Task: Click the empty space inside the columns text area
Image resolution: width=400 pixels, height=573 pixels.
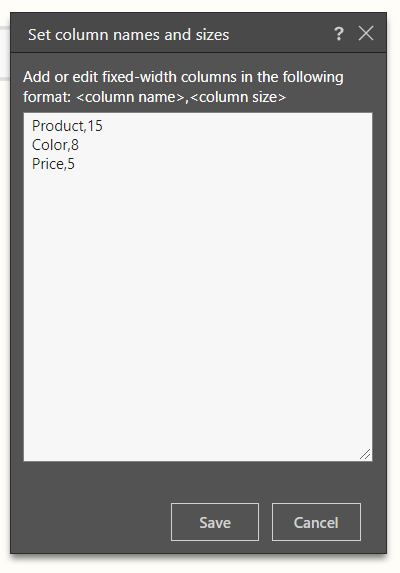Action: click(x=198, y=311)
